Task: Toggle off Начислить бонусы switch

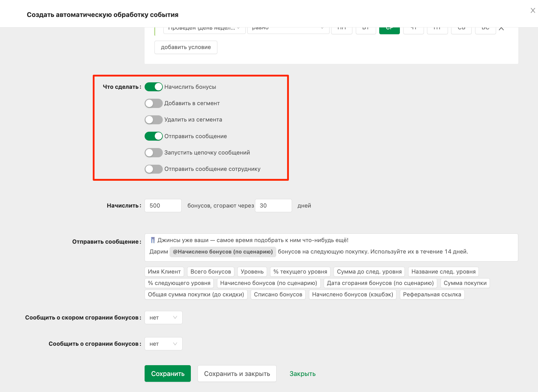Action: point(154,87)
